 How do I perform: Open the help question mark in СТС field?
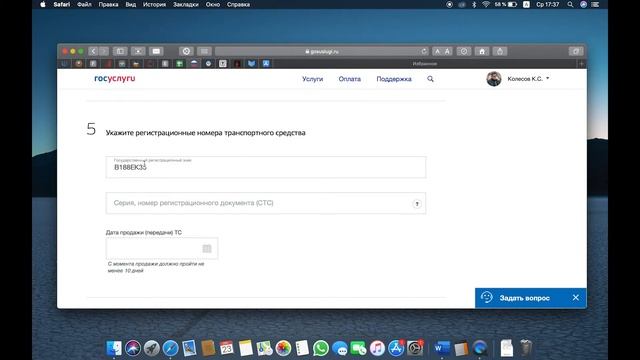417,204
